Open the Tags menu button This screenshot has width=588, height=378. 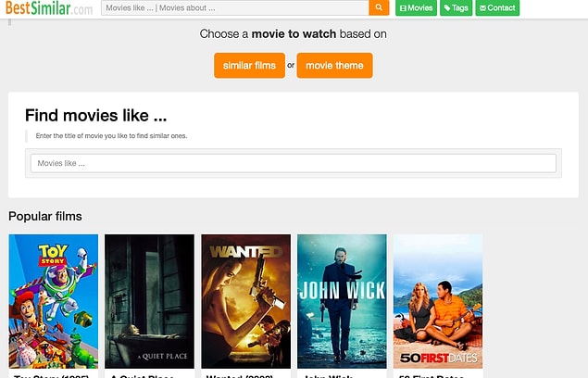click(456, 8)
